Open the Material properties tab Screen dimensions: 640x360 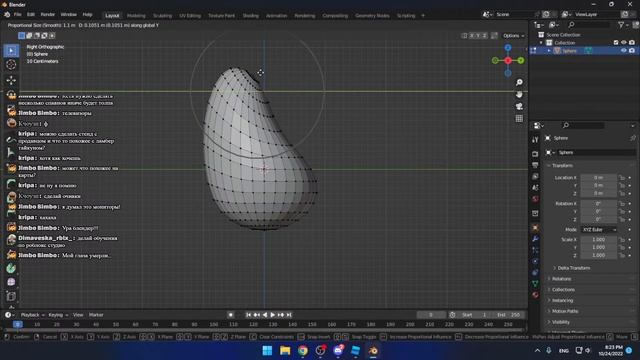(x=535, y=295)
